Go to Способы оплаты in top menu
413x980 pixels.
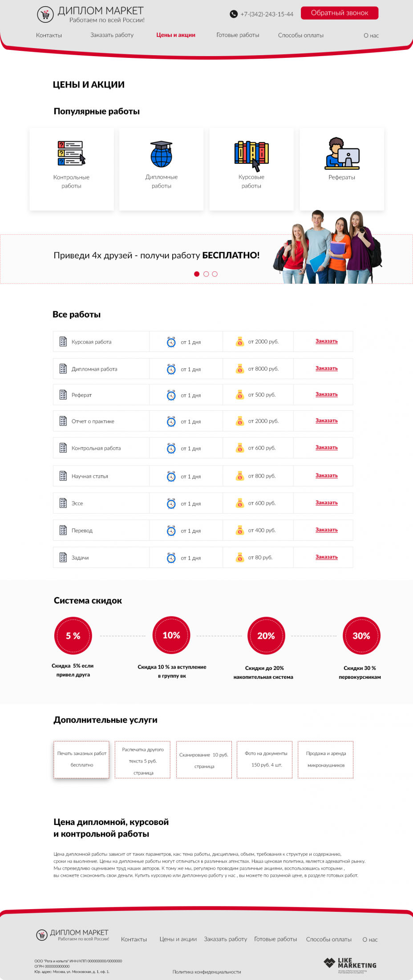301,35
